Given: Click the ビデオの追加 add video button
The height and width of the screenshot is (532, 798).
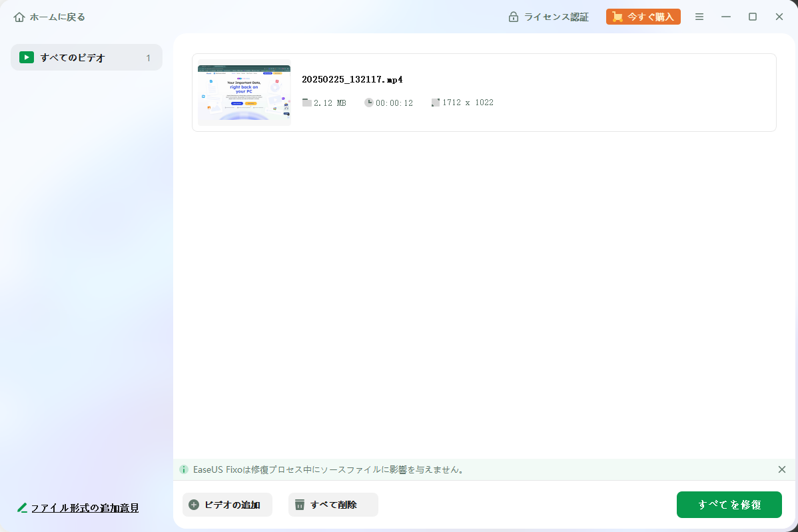Looking at the screenshot, I should [227, 505].
